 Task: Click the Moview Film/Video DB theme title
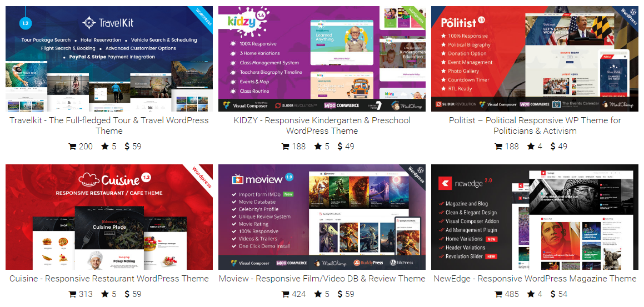(x=322, y=279)
